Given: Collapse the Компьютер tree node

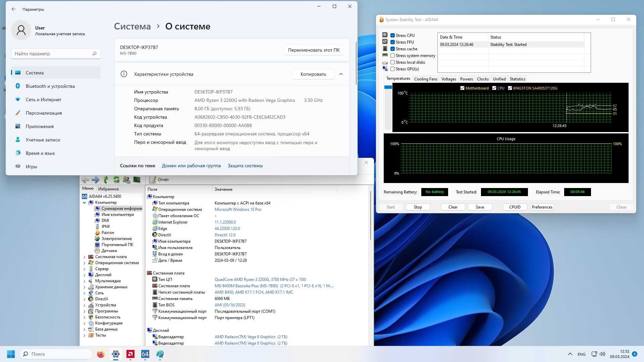Looking at the screenshot, I should 84,202.
